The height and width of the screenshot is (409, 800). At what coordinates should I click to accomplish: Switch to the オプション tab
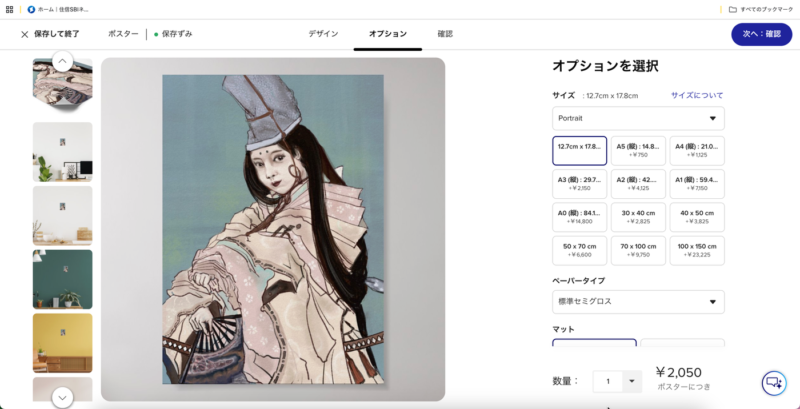point(388,34)
